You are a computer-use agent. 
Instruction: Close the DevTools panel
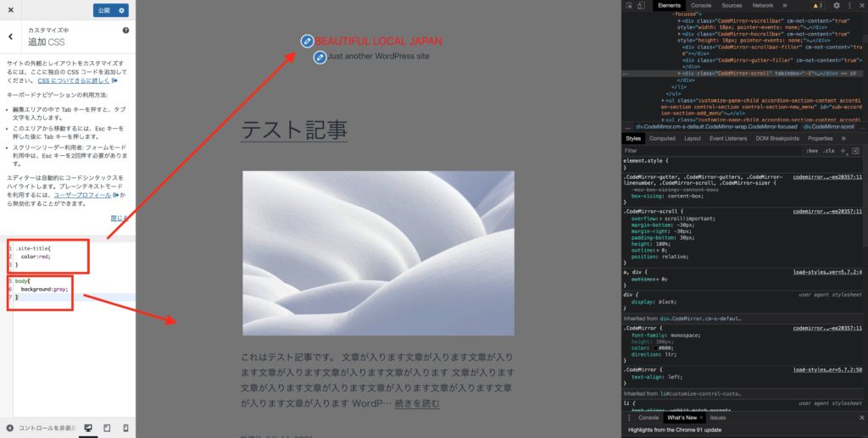click(x=861, y=6)
